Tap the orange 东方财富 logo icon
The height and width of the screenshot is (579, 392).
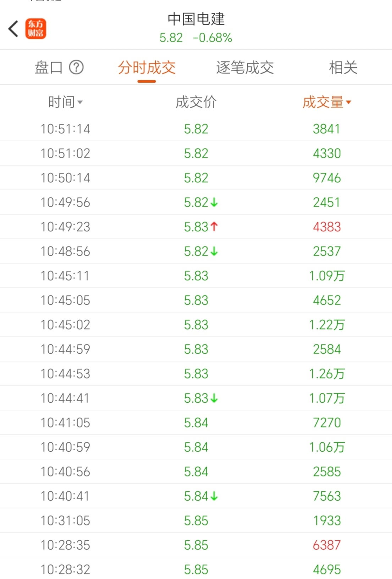[x=35, y=29]
